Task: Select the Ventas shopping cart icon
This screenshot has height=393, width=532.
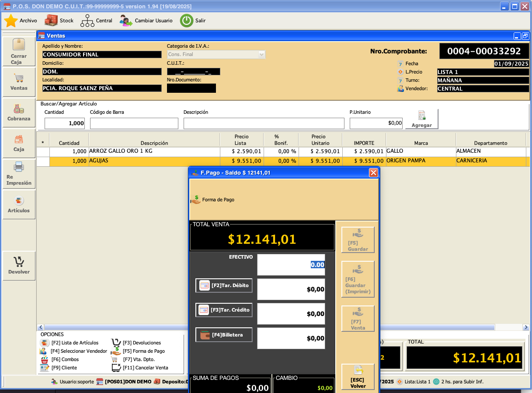Action: click(19, 79)
